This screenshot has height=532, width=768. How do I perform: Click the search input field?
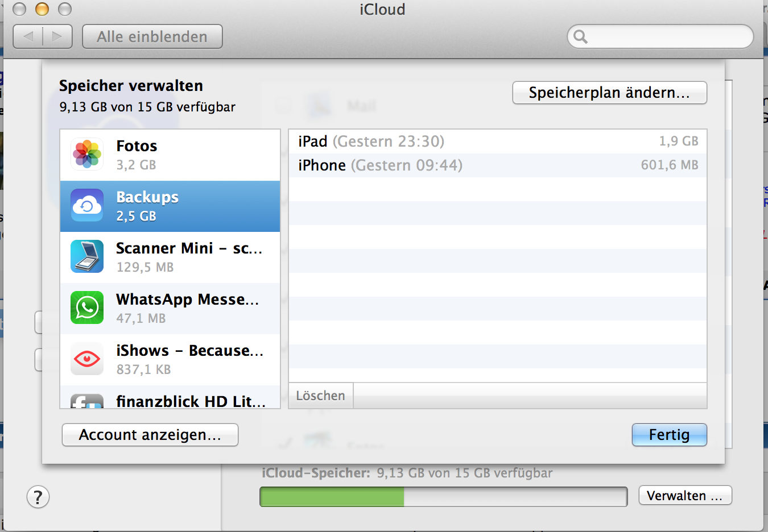660,36
